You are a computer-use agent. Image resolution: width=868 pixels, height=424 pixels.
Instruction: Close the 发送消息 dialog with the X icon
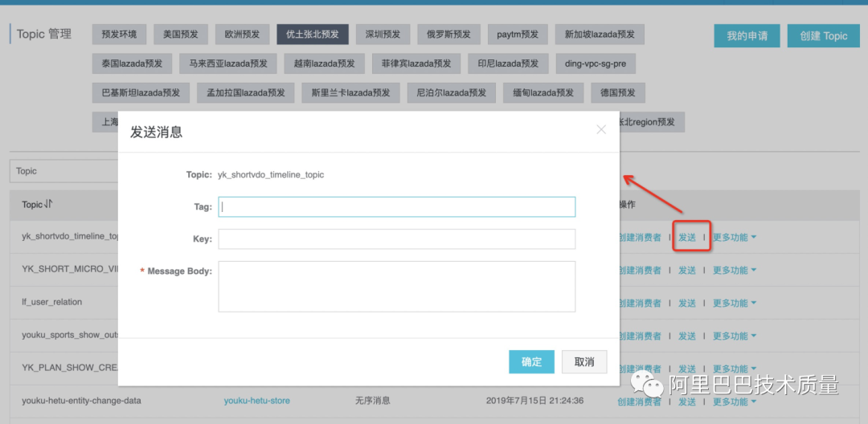[x=600, y=129]
